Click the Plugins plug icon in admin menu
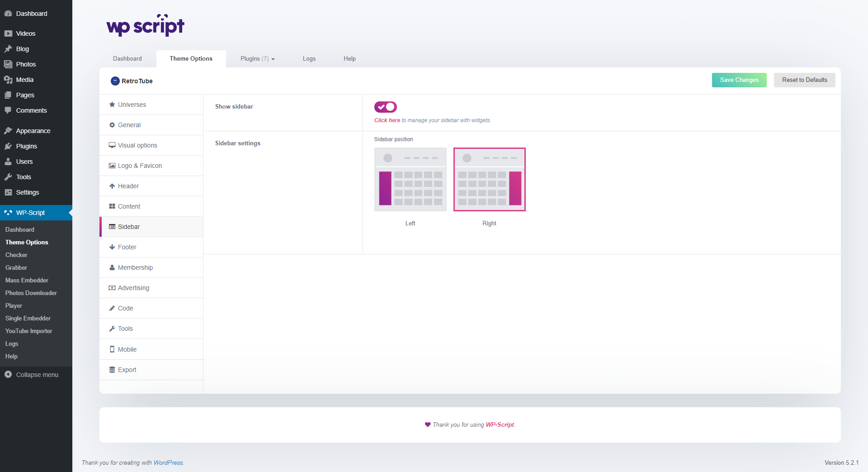The height and width of the screenshot is (472, 868). [x=8, y=146]
